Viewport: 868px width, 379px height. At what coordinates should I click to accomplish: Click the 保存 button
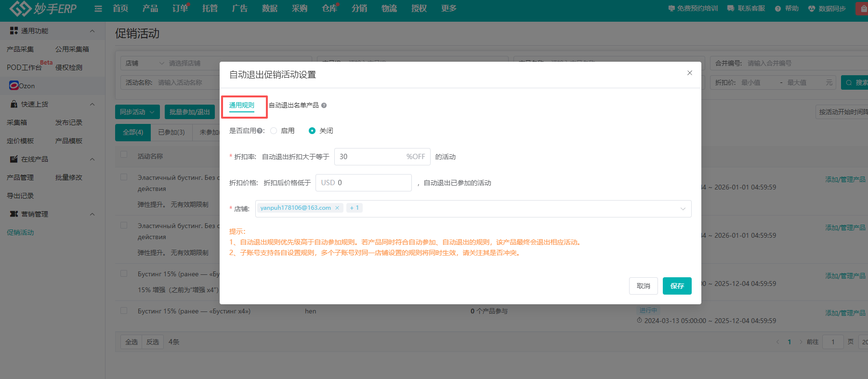click(x=677, y=286)
